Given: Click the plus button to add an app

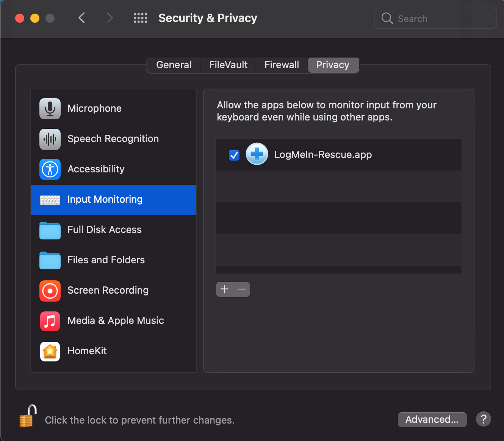Looking at the screenshot, I should (224, 289).
